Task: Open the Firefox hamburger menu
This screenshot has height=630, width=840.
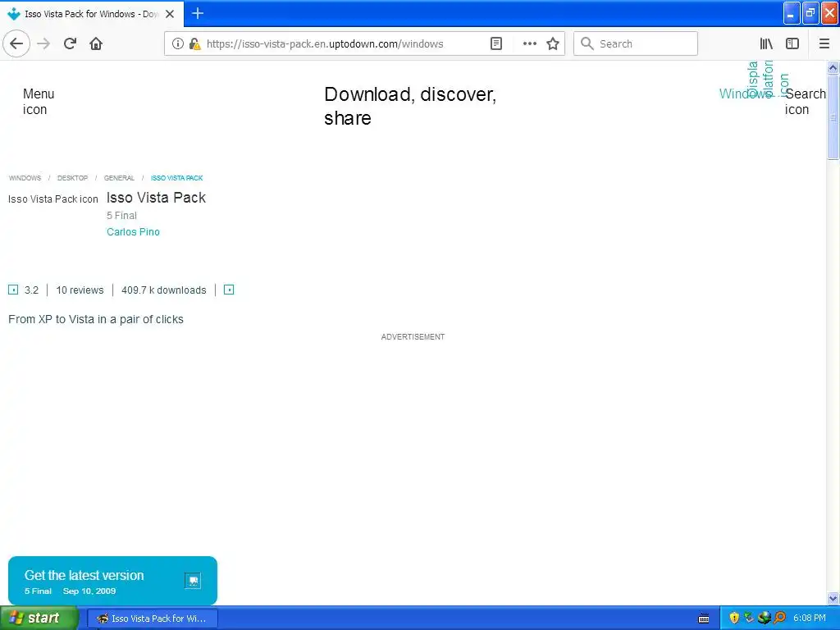Action: pyautogui.click(x=824, y=43)
